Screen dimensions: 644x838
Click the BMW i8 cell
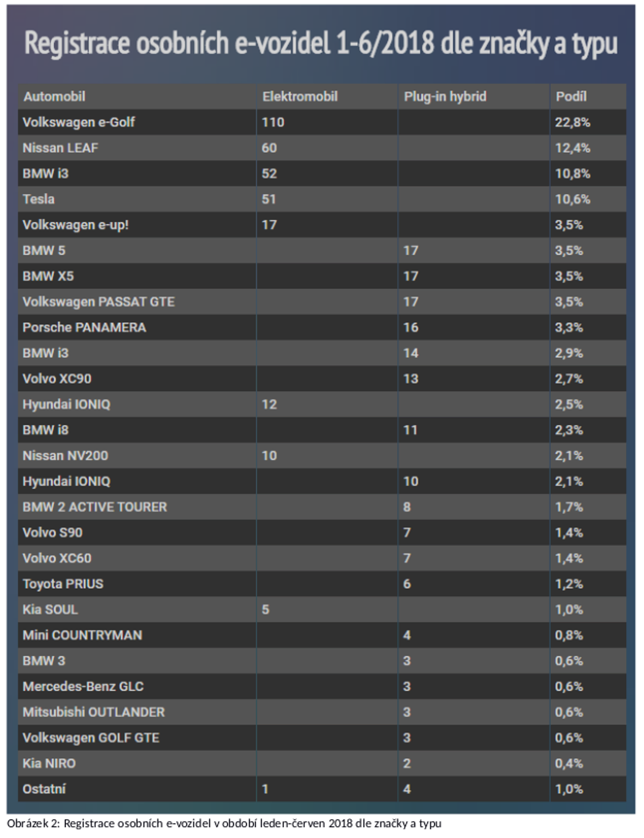click(45, 430)
